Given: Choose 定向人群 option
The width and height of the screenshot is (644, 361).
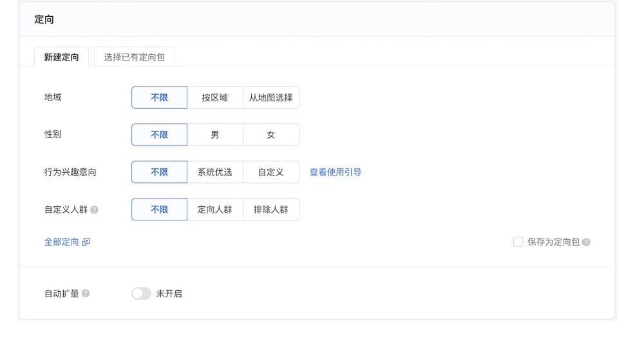Looking at the screenshot, I should (215, 210).
